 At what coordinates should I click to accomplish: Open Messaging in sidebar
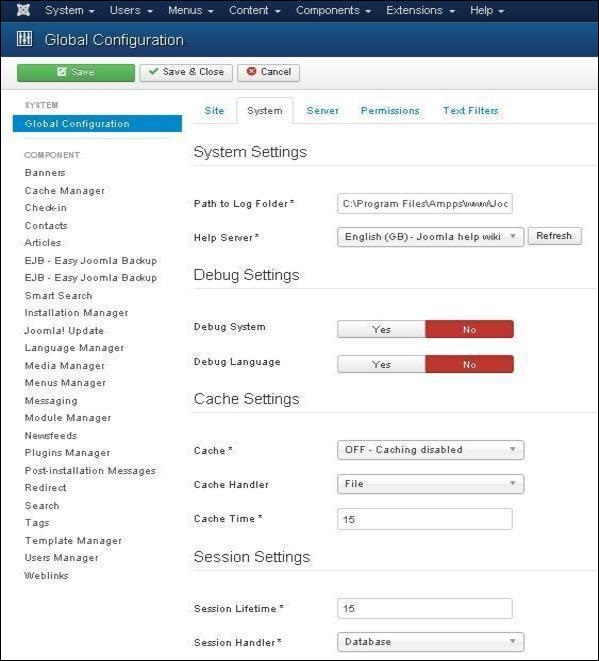[51, 400]
